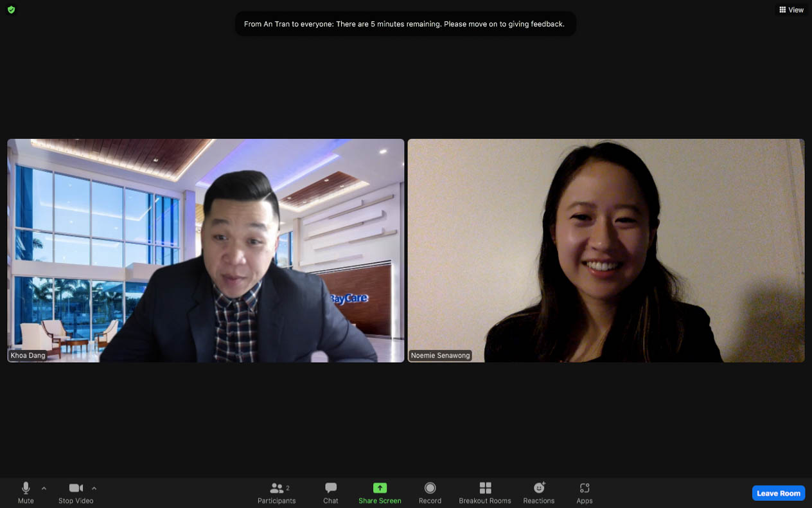The height and width of the screenshot is (508, 812).
Task: Select Khoa Dang's video tile
Action: tap(206, 250)
